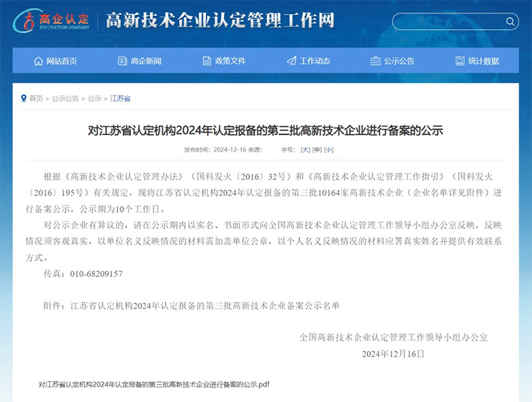
Task: Go to 首页 in the breadcrumb
Action: [36, 99]
